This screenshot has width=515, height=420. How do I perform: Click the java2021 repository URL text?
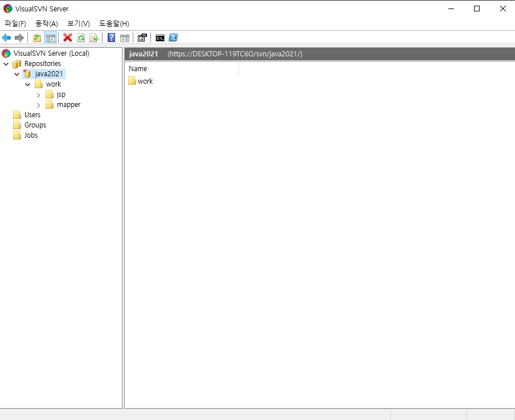tap(235, 54)
